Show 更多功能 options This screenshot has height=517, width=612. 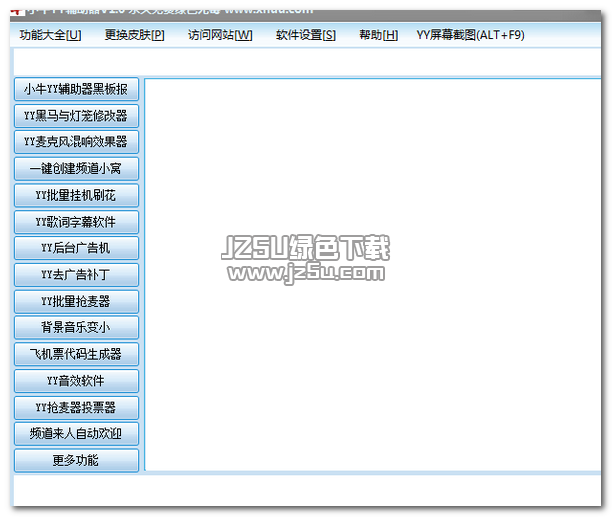76,460
